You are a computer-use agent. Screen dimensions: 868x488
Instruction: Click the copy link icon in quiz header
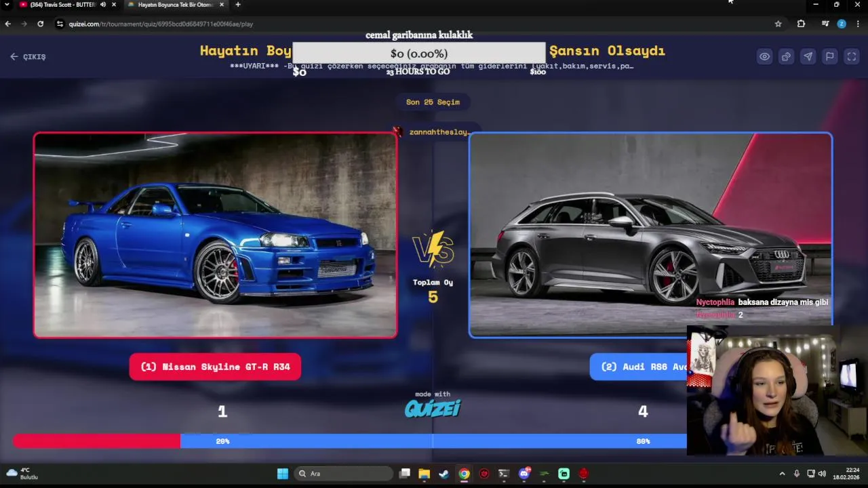(x=786, y=57)
